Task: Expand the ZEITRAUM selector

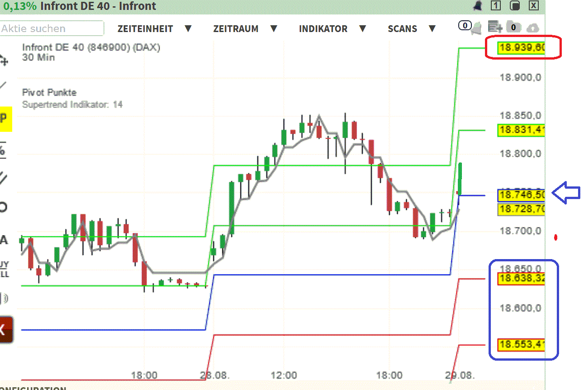Action: 235,28
